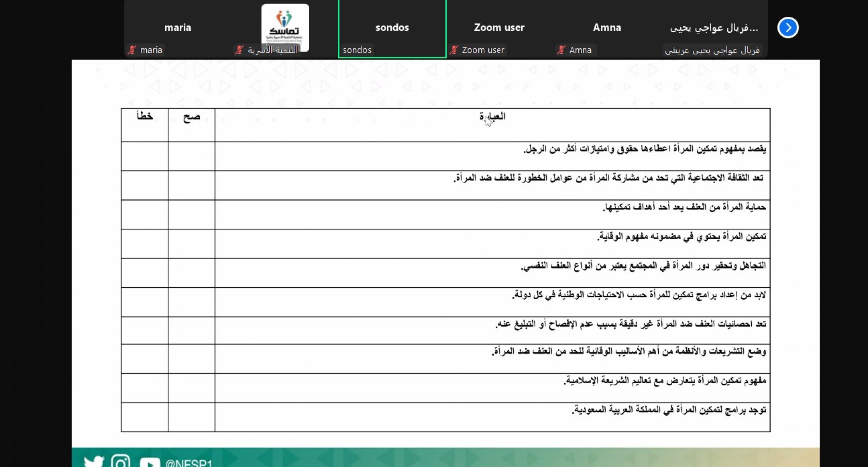The image size is (868, 467).
Task: Click صح cell for المملكة العربية السعودية row
Action: 191,417
